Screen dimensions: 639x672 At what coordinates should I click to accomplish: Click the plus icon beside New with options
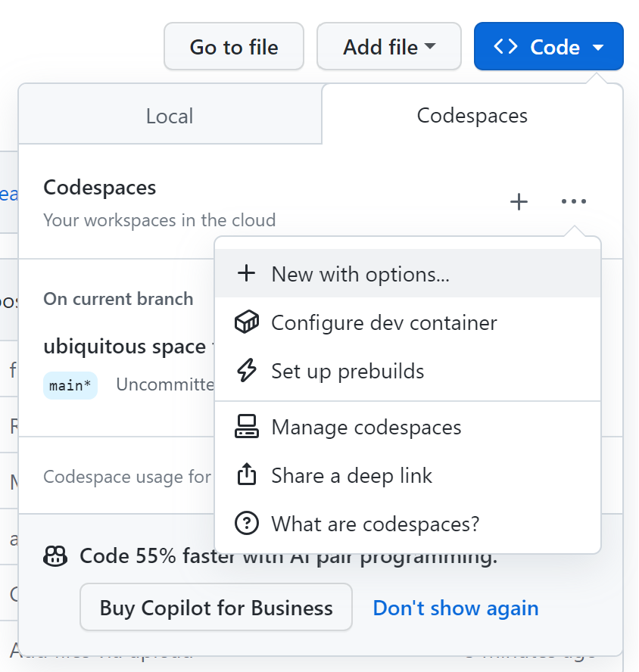pos(247,273)
